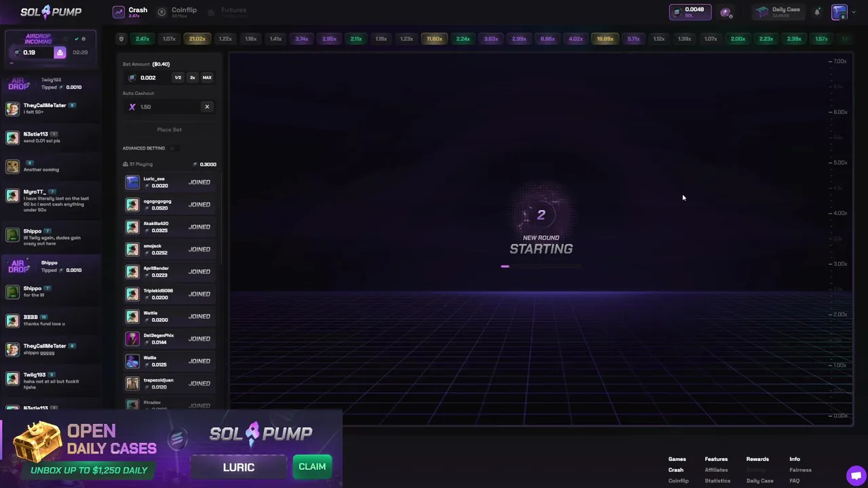Click MyroTT_ chat avatar
Image resolution: width=868 pixels, height=488 pixels.
12,195
